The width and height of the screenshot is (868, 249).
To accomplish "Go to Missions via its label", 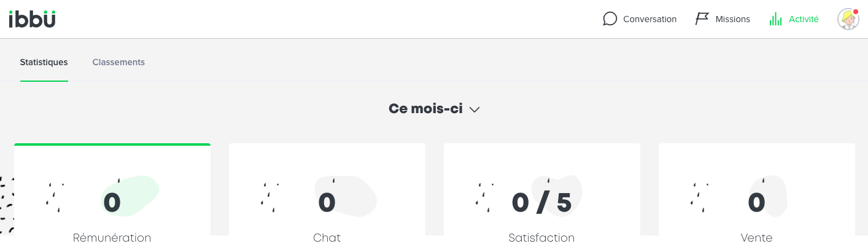I will click(x=732, y=19).
